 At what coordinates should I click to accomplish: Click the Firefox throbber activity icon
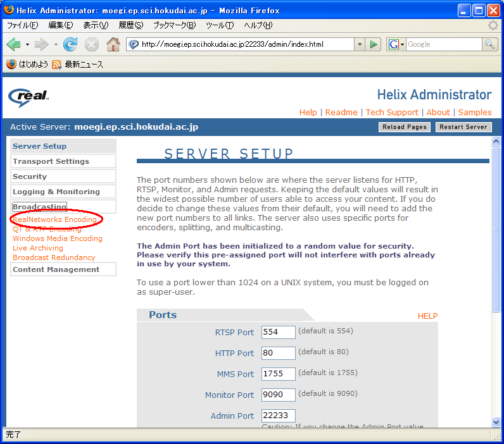[493, 25]
